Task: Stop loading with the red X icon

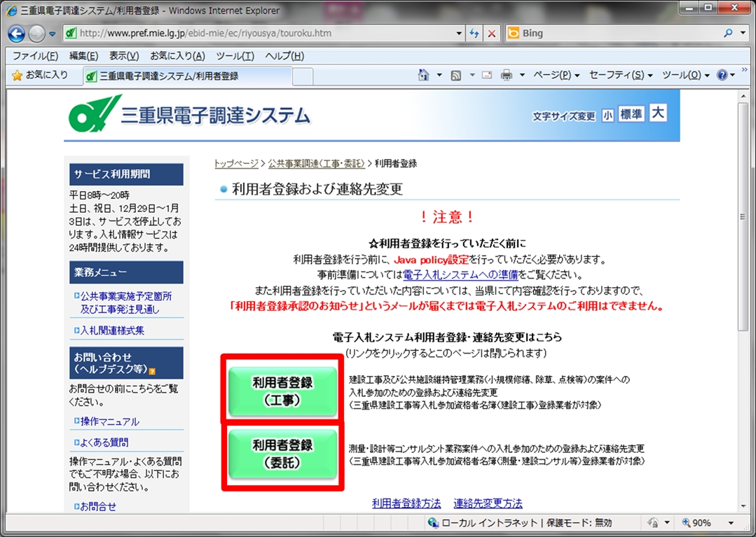Action: [x=491, y=34]
